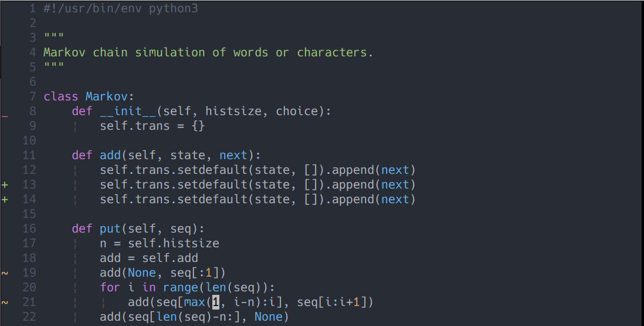Click line number 16 in the gutter

[x=29, y=228]
